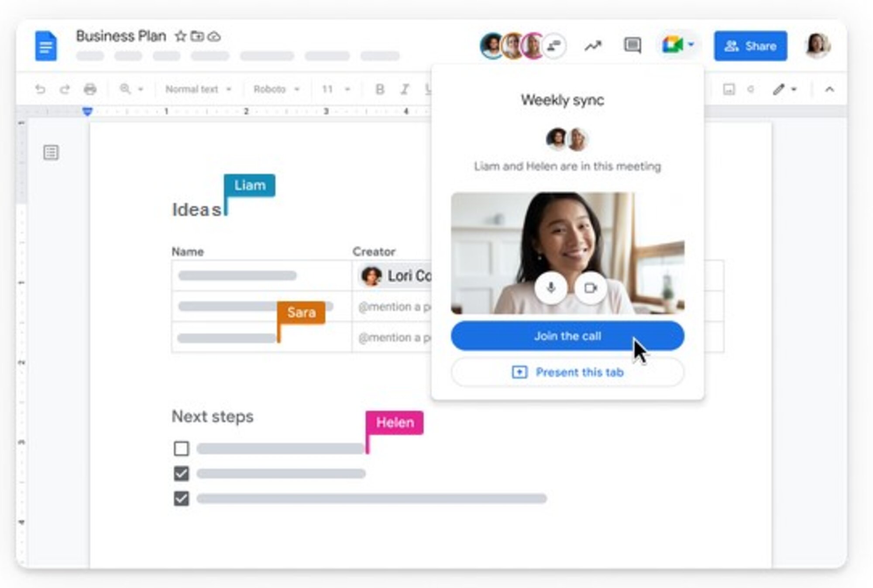Click the document outline panel icon
873x588 pixels.
[51, 153]
